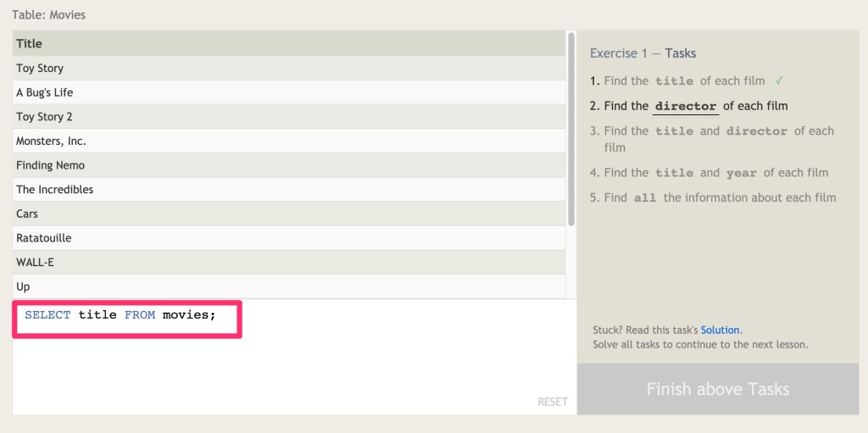Click the RESET button in the query editor

pyautogui.click(x=552, y=402)
